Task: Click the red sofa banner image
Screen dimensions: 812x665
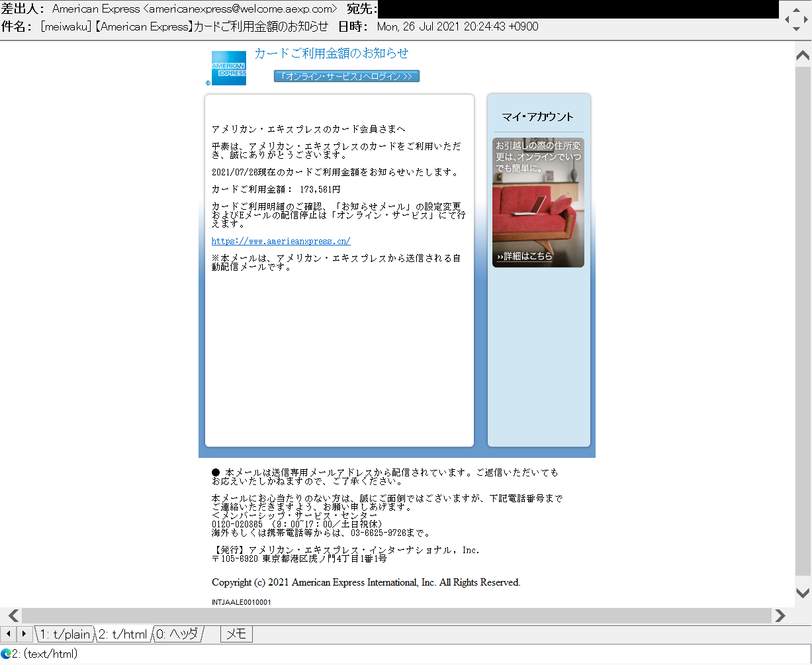Action: [x=538, y=202]
